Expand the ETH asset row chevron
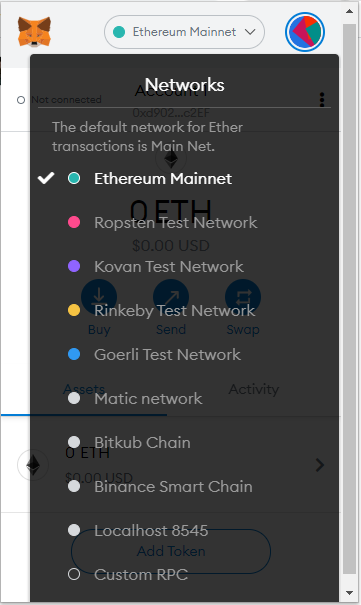 320,465
